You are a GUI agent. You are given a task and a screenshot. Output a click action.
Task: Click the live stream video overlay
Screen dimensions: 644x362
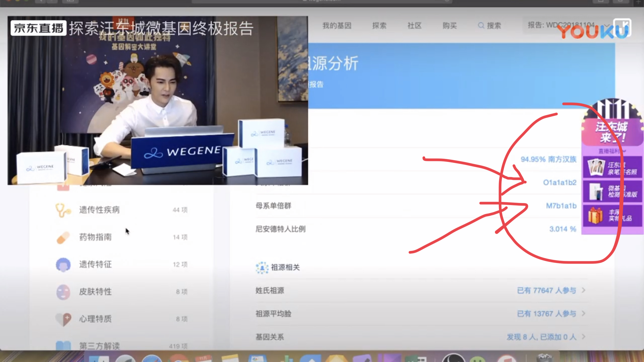[157, 101]
